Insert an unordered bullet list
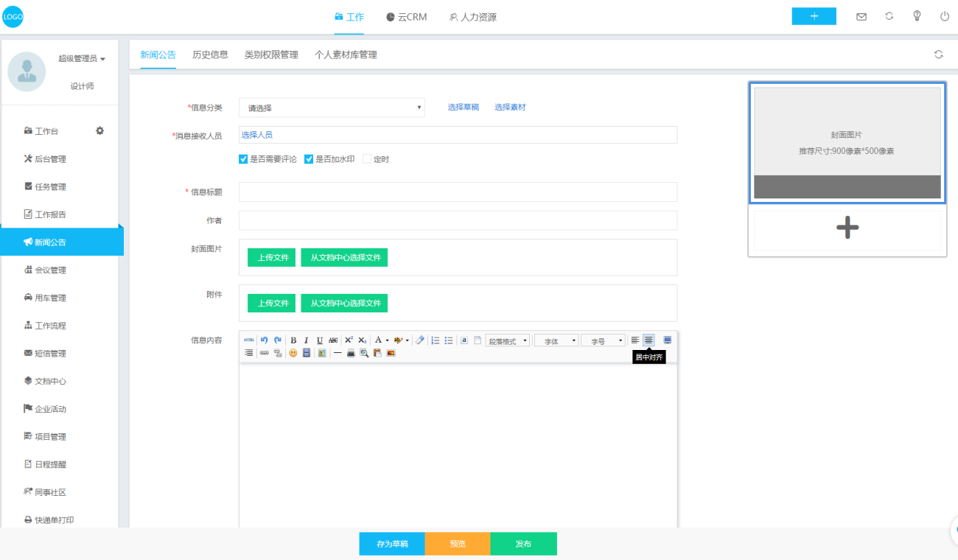Screen dimensions: 958x560 449,340
